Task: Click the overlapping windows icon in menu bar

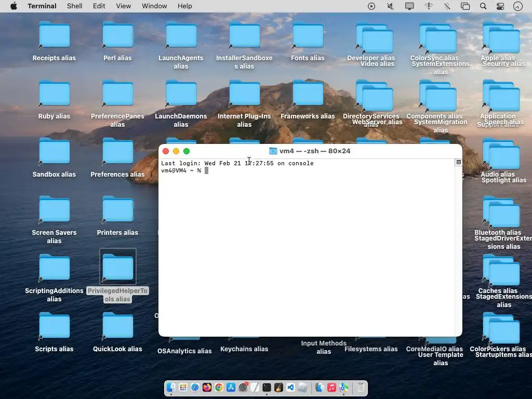Action: tap(465, 6)
